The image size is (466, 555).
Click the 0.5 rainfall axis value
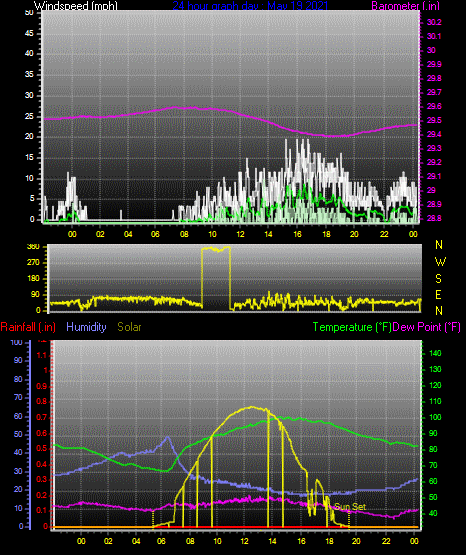(x=42, y=448)
